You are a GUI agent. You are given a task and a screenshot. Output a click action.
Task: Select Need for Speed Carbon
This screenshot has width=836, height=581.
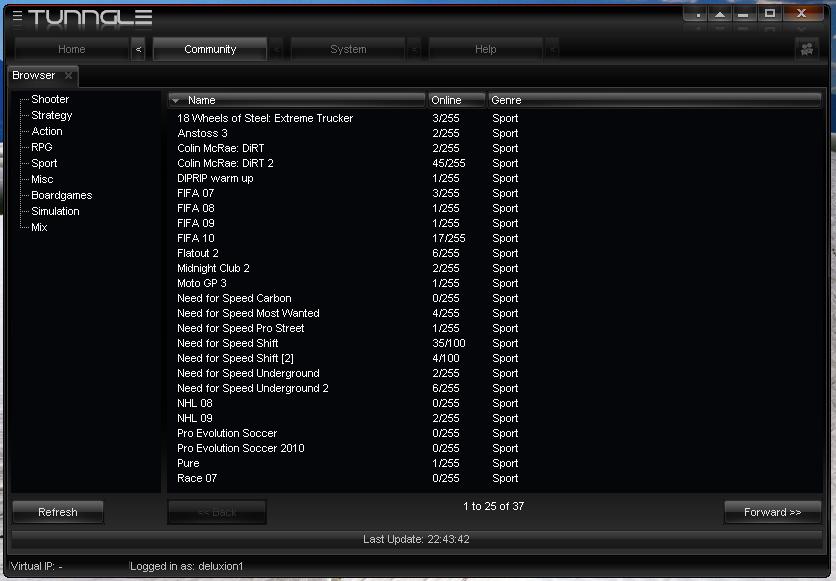pos(495,298)
